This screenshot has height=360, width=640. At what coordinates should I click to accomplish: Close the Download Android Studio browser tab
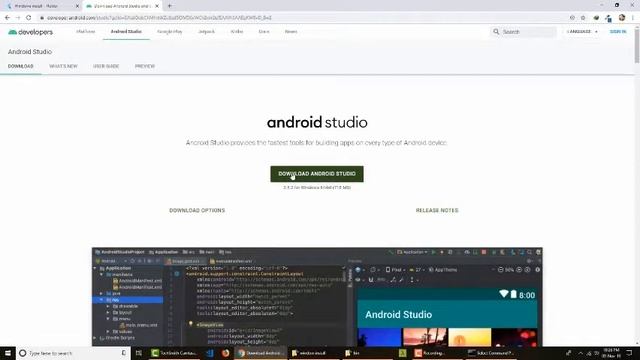[x=157, y=6]
